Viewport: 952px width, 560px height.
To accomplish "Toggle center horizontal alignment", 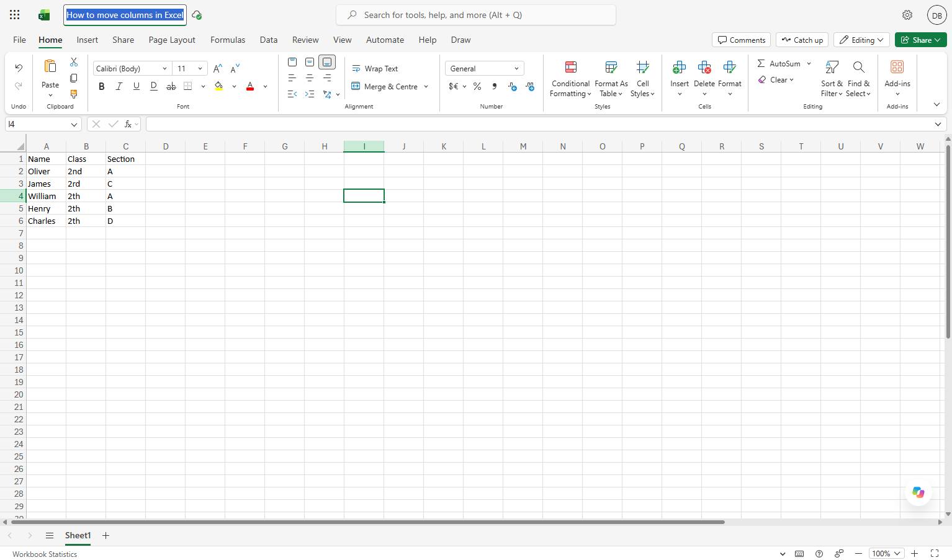I will pos(310,78).
